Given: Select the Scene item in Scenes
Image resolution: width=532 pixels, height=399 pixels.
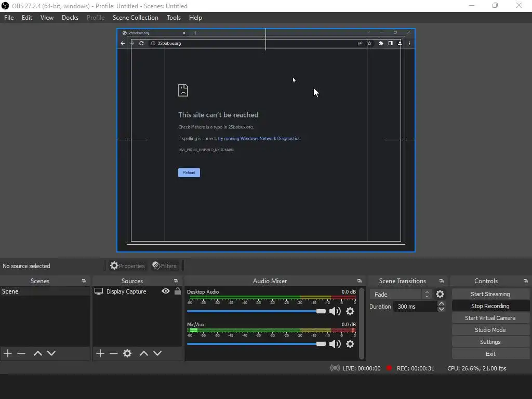Looking at the screenshot, I should click(x=45, y=291).
